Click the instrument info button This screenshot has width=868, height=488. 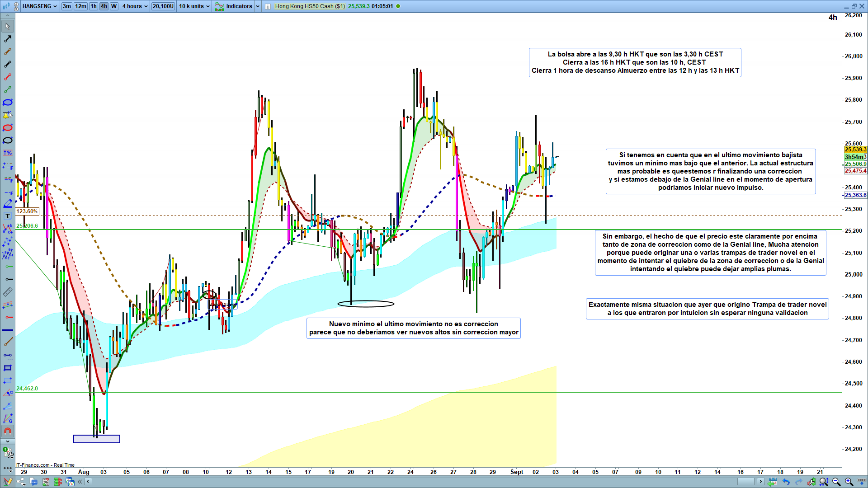click(x=268, y=6)
